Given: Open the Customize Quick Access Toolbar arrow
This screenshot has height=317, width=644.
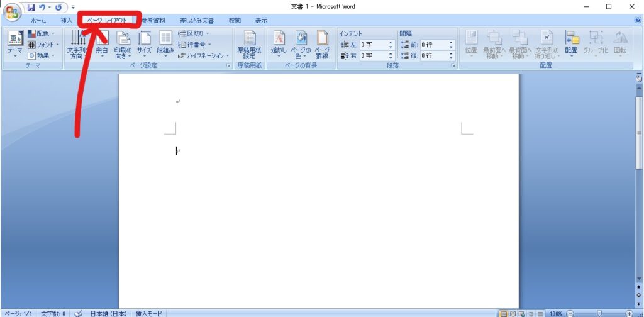Looking at the screenshot, I should coord(73,7).
